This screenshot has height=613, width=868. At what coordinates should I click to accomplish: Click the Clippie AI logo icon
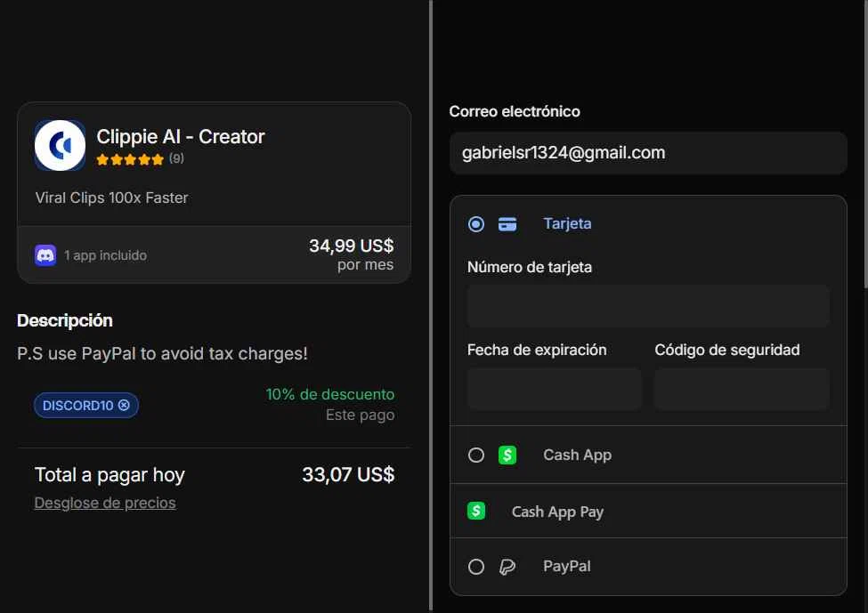click(60, 146)
